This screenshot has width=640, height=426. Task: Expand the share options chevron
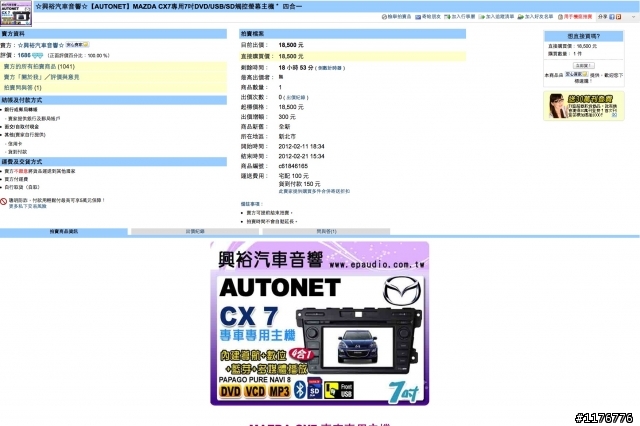(633, 17)
